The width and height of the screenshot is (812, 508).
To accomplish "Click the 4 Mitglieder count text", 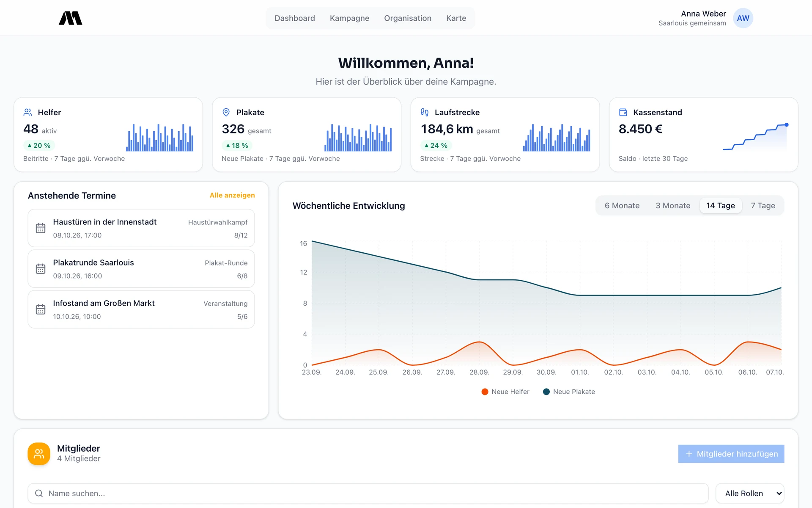I will (79, 458).
